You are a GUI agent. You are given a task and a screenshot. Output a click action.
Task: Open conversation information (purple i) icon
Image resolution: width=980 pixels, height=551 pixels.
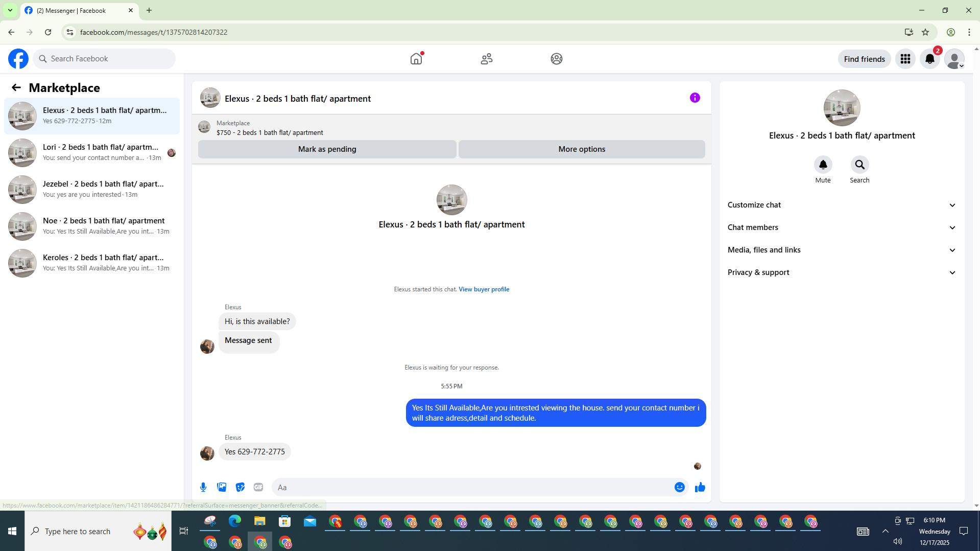(x=695, y=98)
